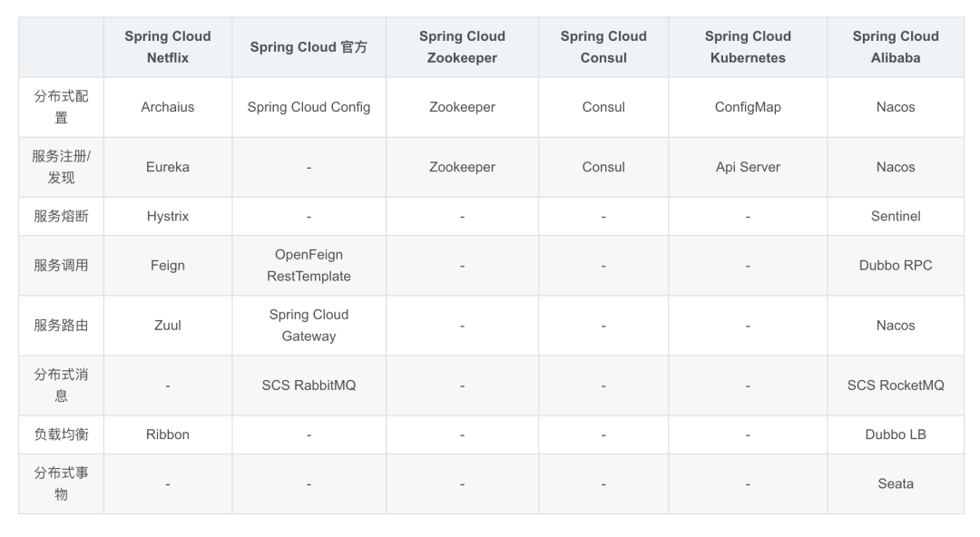980x537 pixels.
Task: Select the Spring Cloud Alibaba header cell
Action: click(x=895, y=47)
